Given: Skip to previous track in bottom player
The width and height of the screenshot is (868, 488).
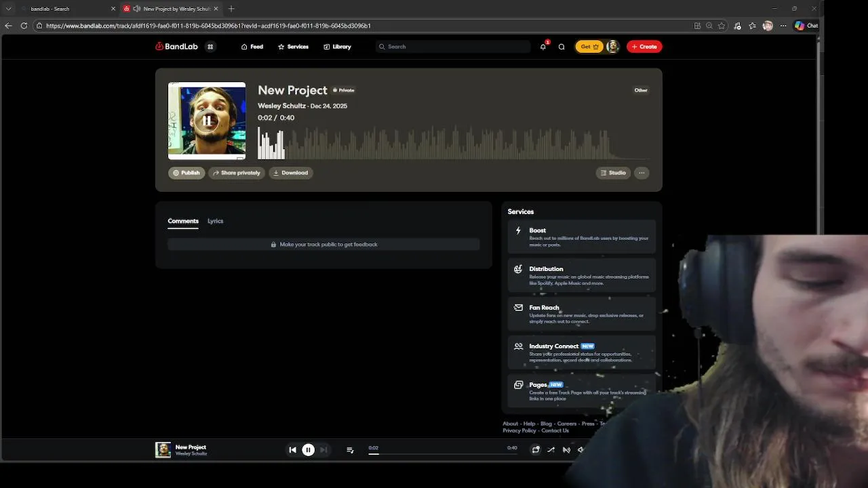Looking at the screenshot, I should (x=292, y=449).
